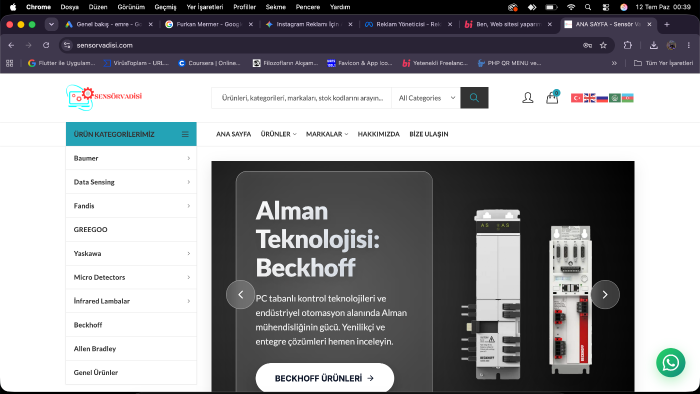Click the product search input field

[x=302, y=98]
